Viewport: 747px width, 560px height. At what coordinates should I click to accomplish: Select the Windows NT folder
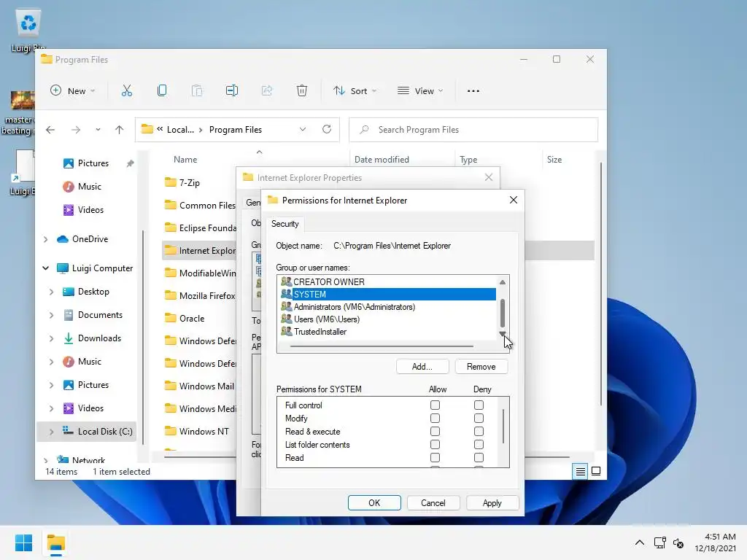point(204,432)
